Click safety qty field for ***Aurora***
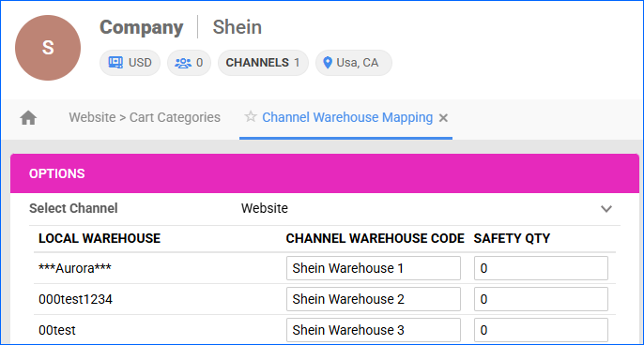 541,268
